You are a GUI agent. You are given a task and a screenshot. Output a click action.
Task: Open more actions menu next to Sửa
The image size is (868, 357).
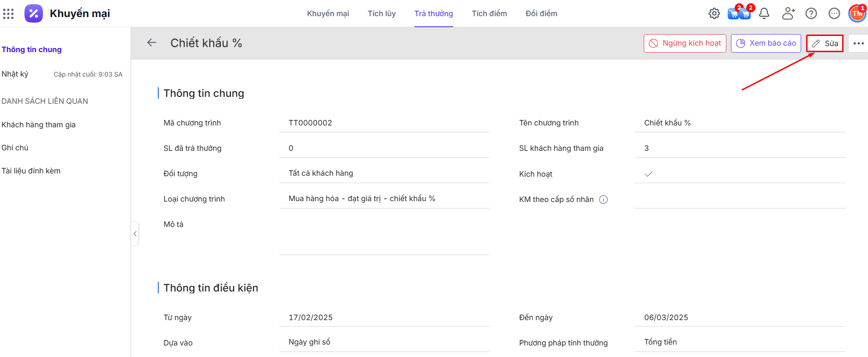(x=858, y=43)
